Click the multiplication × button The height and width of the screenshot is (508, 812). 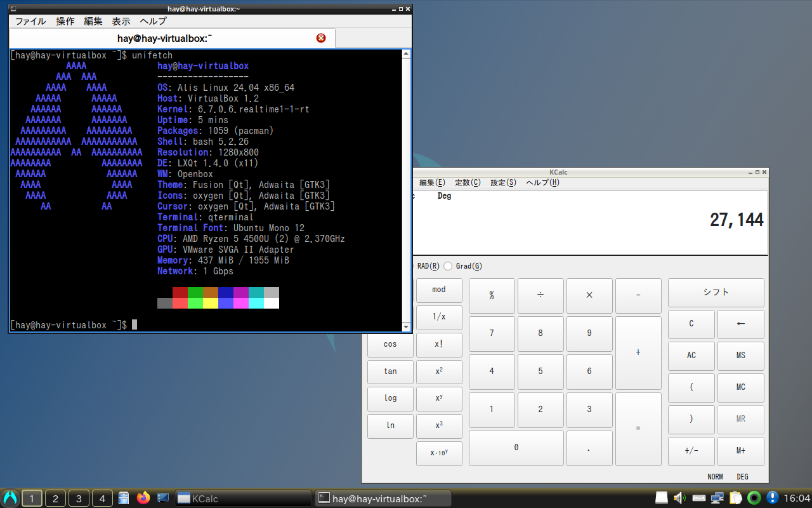pos(589,295)
